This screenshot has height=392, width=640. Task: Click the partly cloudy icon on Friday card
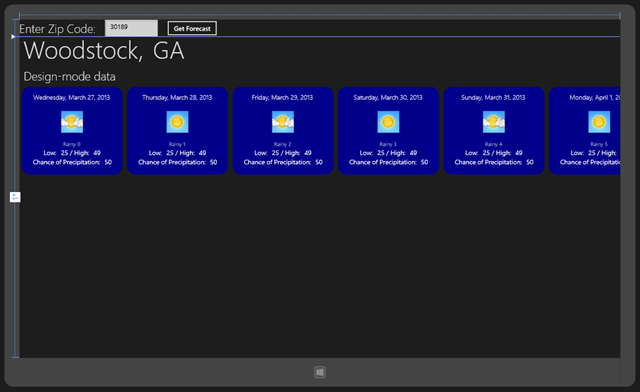[283, 122]
